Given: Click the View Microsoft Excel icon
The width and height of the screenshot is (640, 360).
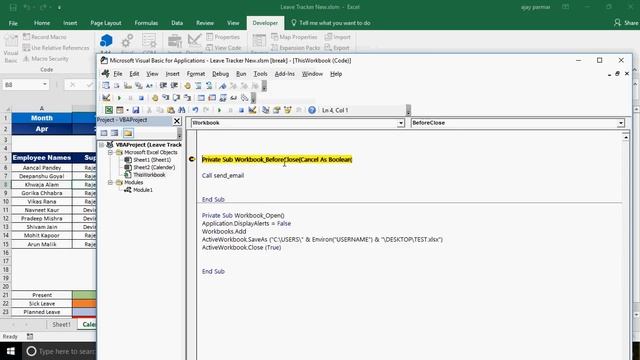Looking at the screenshot, I should pyautogui.click(x=109, y=110).
